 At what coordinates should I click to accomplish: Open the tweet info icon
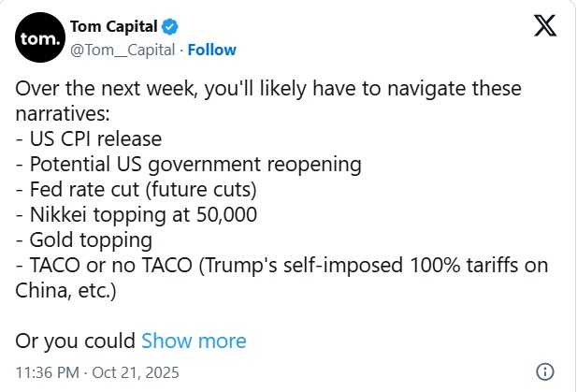547,370
